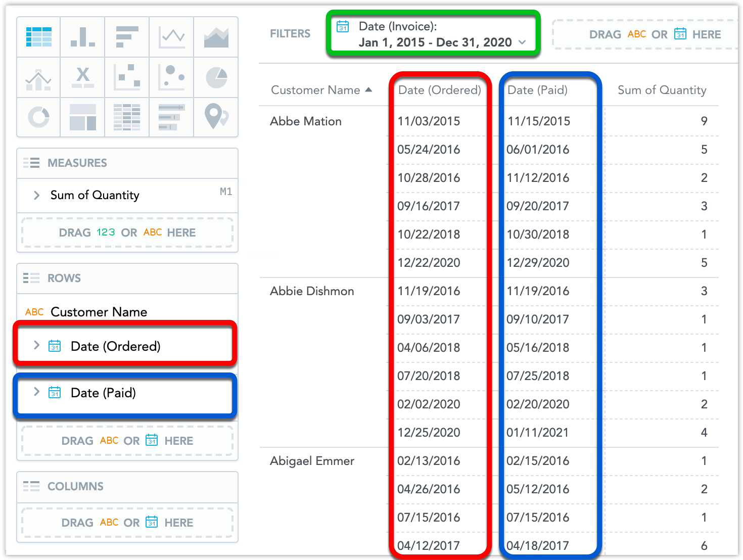Click paid date 09/20/2017 cell
This screenshot has width=743, height=560.
(538, 206)
